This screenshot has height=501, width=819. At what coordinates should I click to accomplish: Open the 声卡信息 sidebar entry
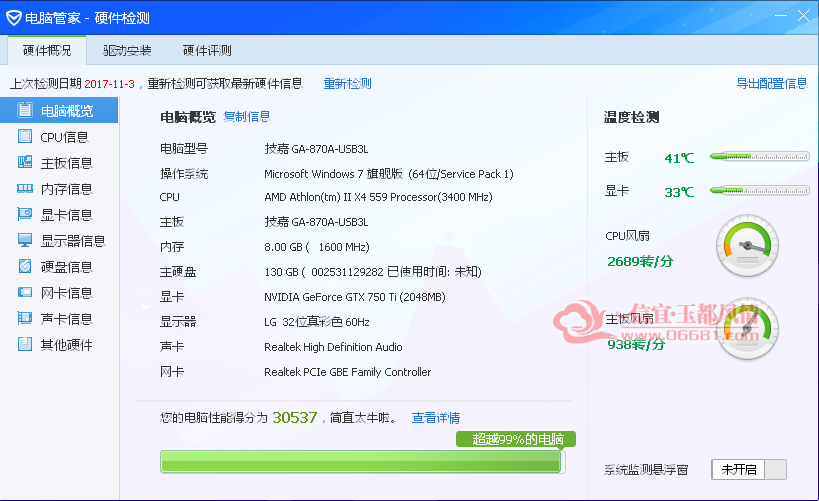click(59, 319)
